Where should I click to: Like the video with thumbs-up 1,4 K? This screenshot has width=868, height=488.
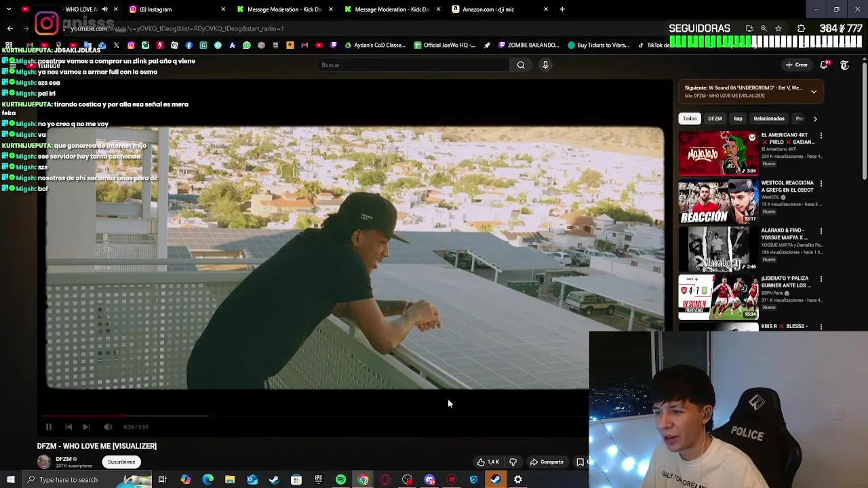click(x=488, y=462)
